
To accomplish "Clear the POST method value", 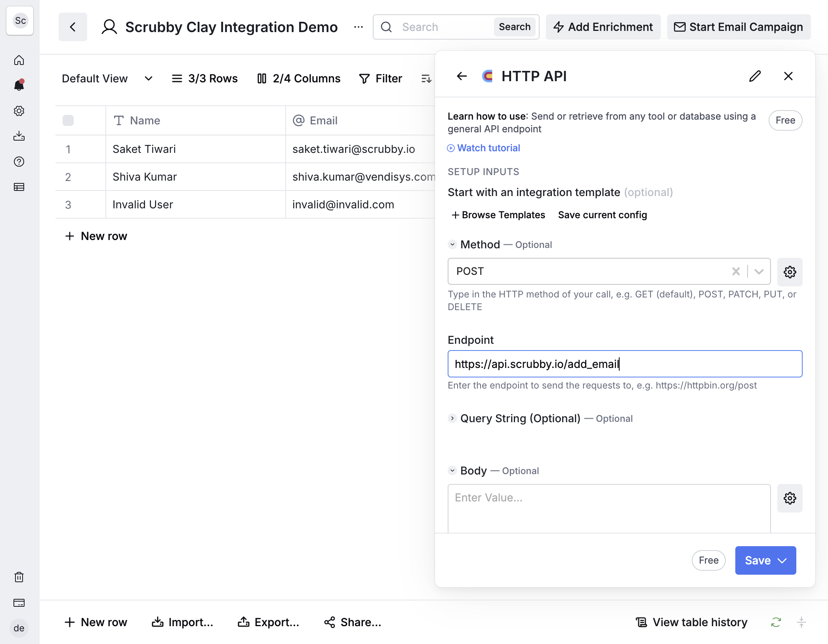I will click(x=736, y=271).
